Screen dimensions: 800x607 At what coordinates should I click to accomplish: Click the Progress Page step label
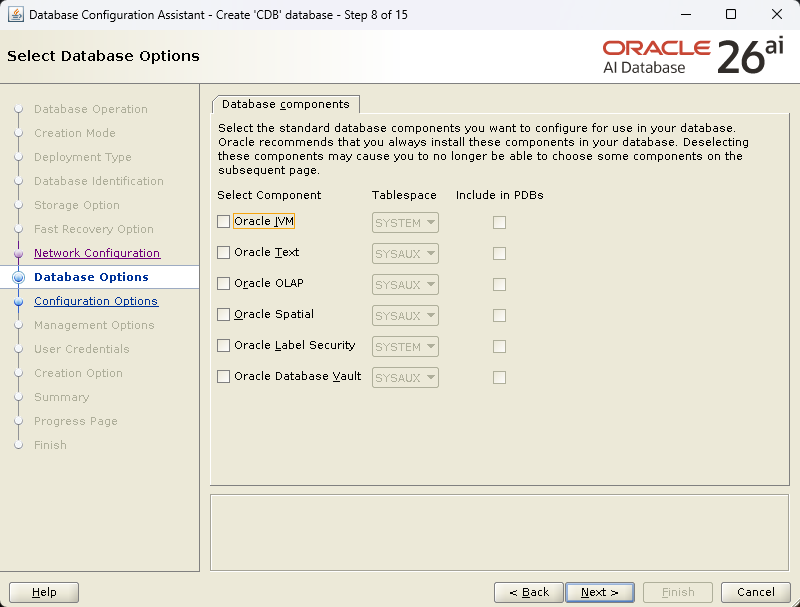coord(76,421)
